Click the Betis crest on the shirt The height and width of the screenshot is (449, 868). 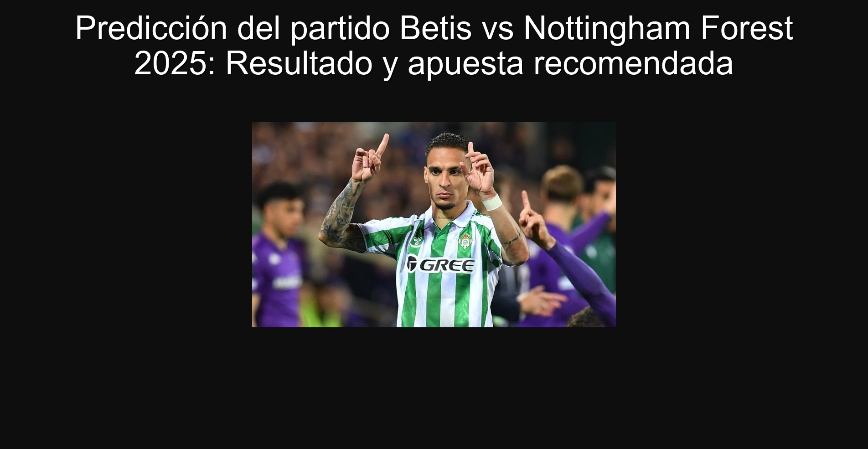pyautogui.click(x=465, y=241)
